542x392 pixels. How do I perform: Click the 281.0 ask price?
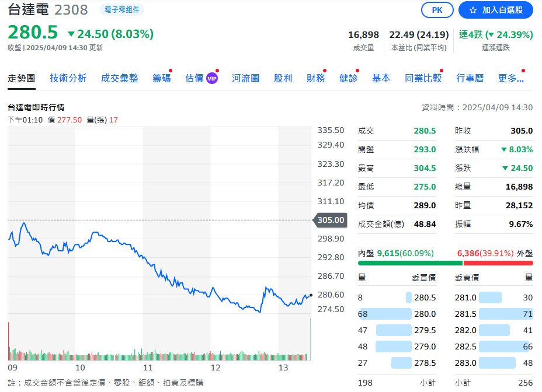point(465,297)
